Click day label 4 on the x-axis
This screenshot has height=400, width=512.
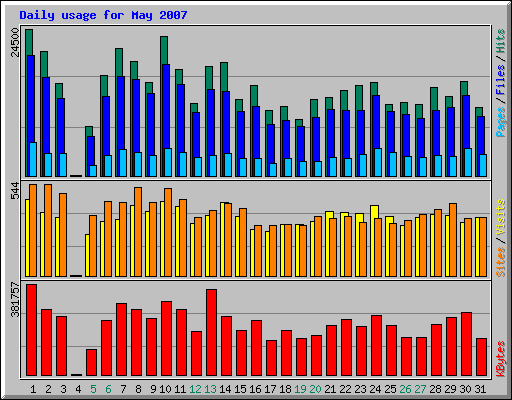coord(78,389)
